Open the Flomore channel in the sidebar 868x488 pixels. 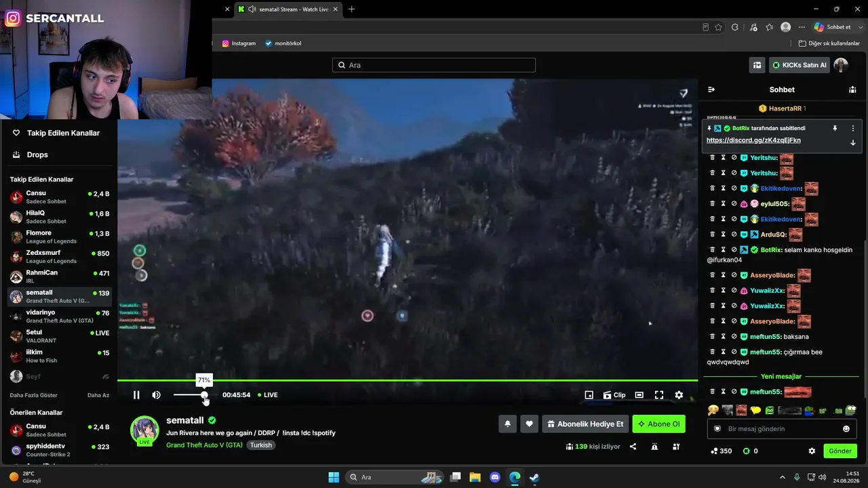click(60, 237)
